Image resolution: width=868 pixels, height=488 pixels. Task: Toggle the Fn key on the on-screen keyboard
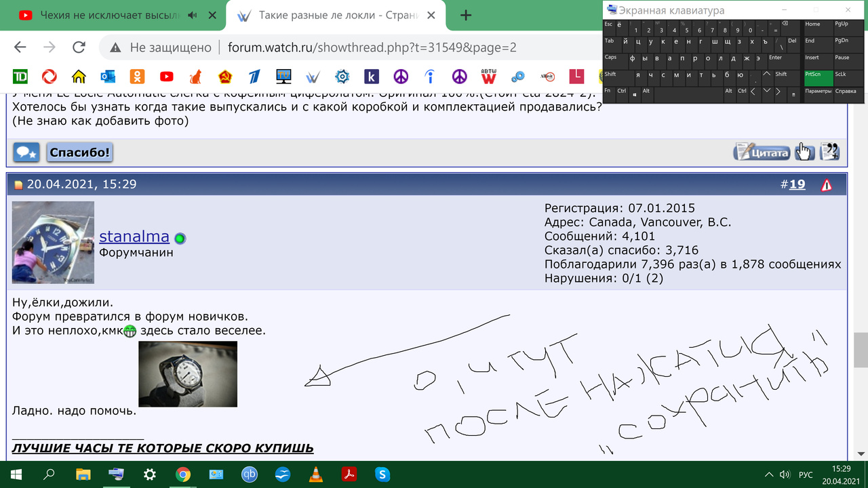point(608,91)
